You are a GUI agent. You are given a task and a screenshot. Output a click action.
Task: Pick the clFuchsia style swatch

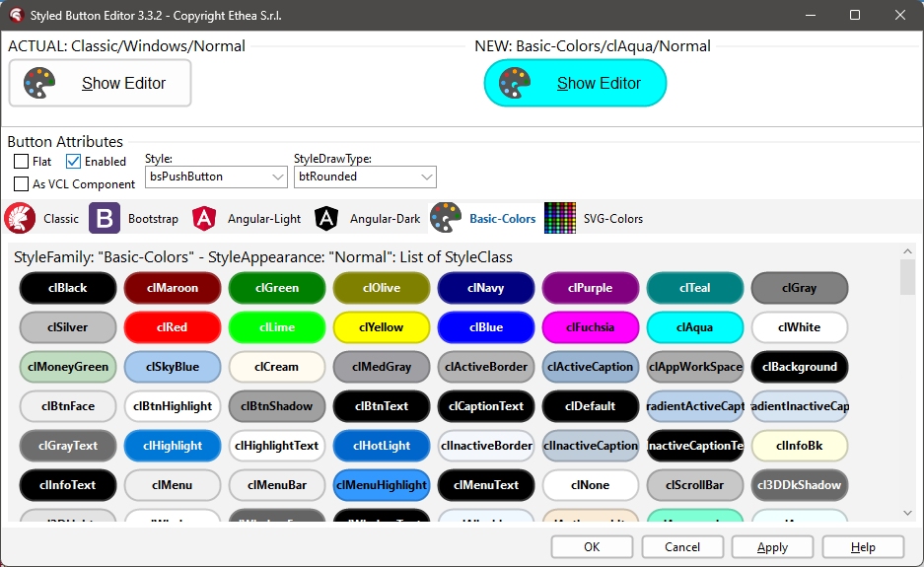[x=591, y=327]
